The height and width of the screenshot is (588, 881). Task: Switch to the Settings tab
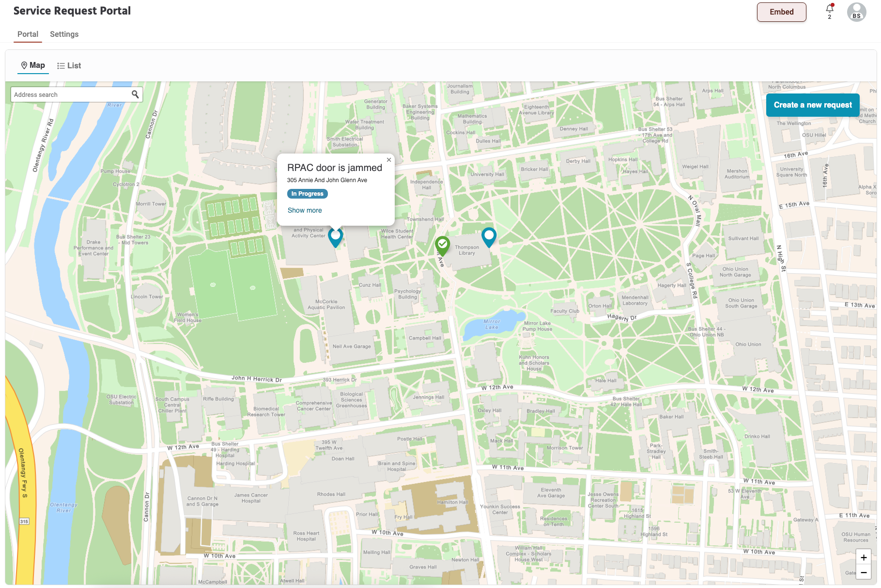64,34
